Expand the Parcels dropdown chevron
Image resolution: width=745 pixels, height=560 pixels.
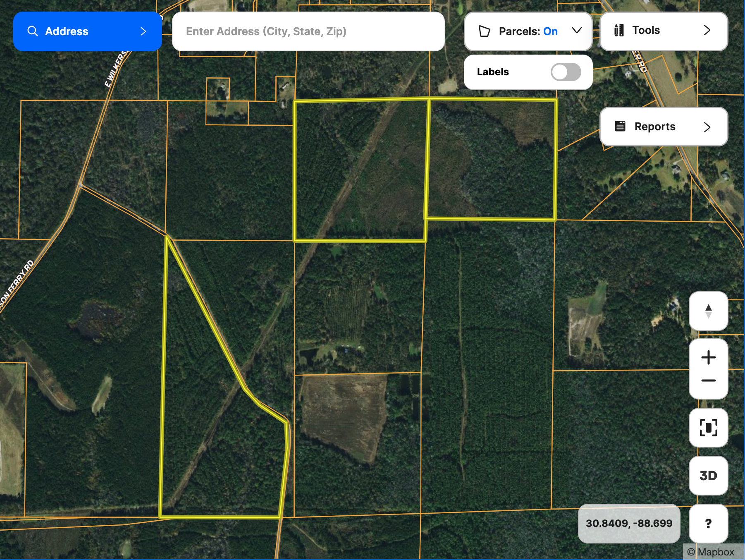(x=577, y=31)
